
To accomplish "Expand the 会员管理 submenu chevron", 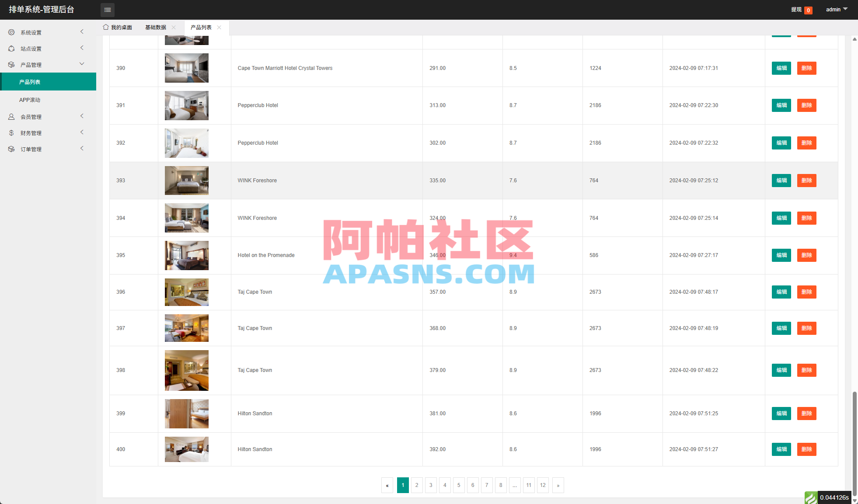I will click(x=82, y=116).
